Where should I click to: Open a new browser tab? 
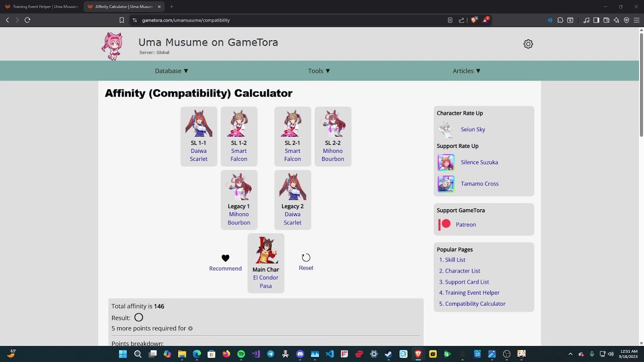(172, 7)
